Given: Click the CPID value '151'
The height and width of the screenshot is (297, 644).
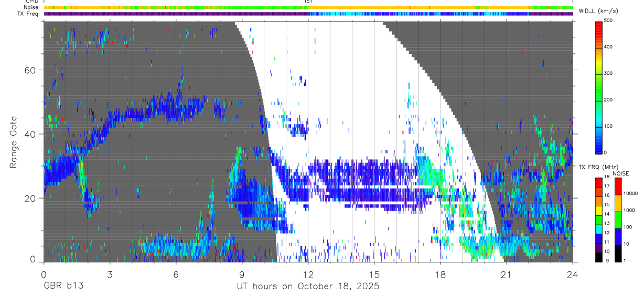Looking at the screenshot, I should tap(308, 2).
